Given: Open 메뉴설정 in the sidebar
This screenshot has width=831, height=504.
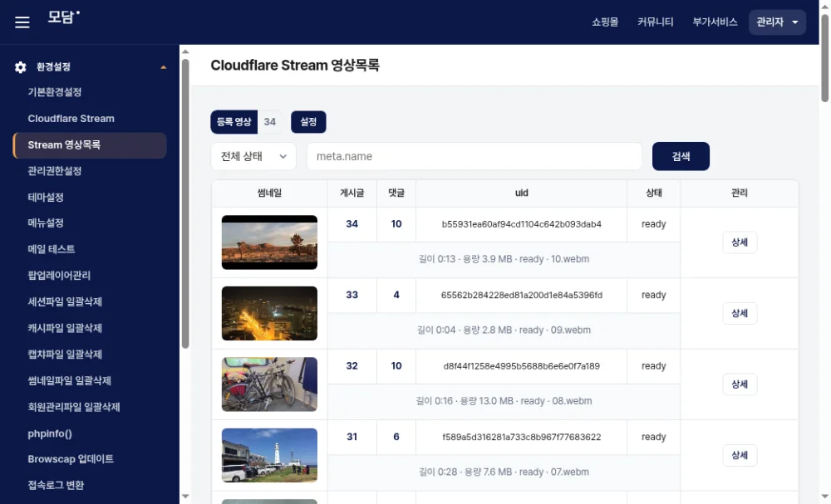Looking at the screenshot, I should 46,223.
